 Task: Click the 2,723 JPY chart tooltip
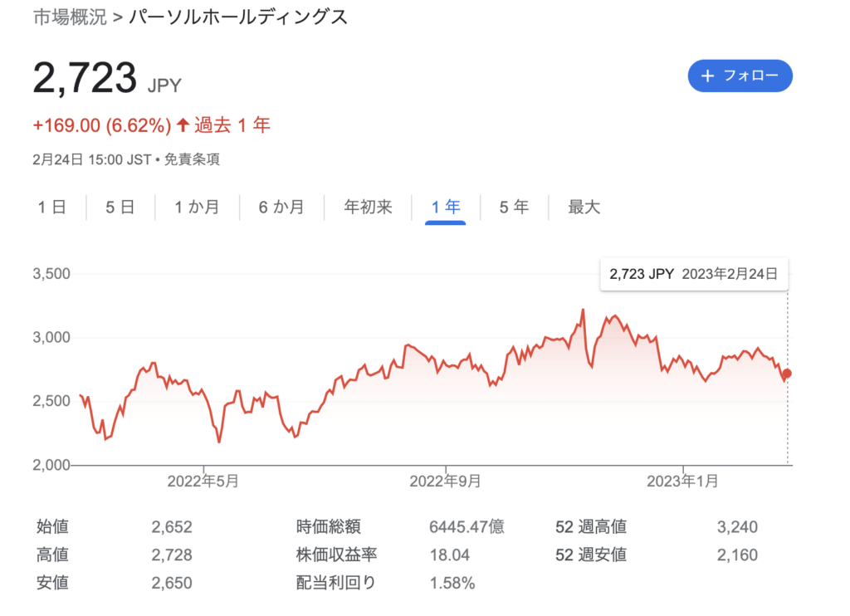click(693, 274)
